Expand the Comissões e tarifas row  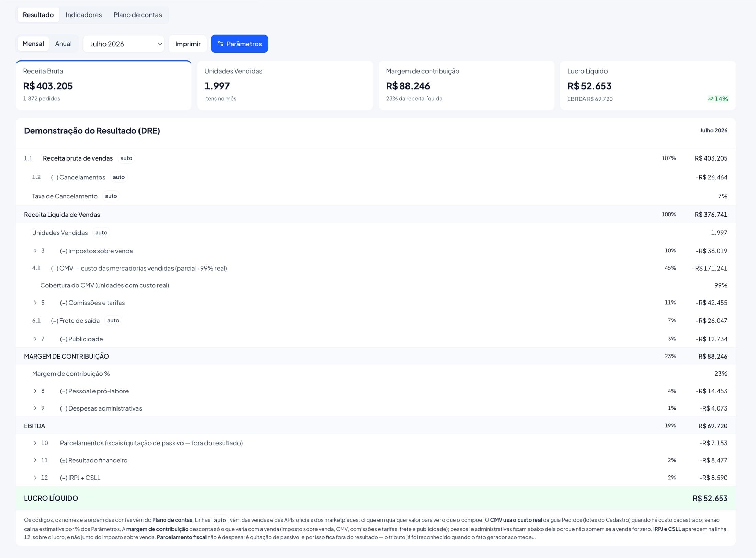tap(35, 303)
